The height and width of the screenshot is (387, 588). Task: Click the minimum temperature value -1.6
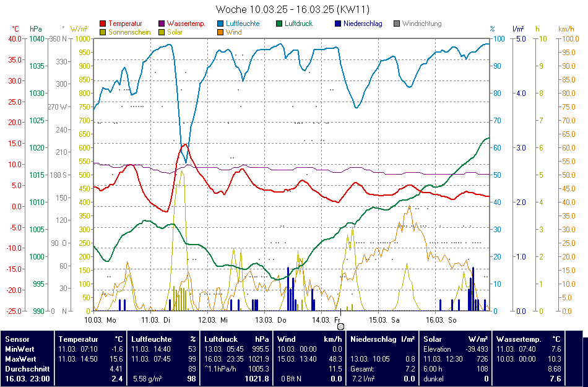(x=118, y=349)
